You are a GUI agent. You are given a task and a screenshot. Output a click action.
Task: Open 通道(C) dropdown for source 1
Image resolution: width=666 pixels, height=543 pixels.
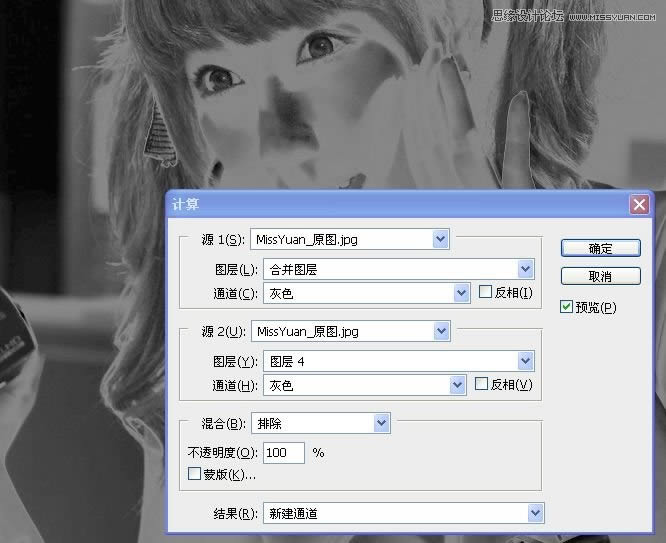point(460,293)
